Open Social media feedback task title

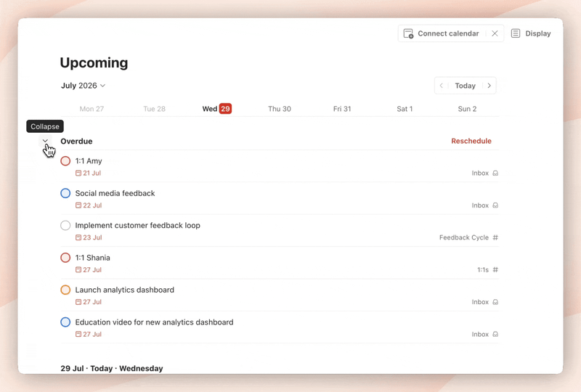115,193
